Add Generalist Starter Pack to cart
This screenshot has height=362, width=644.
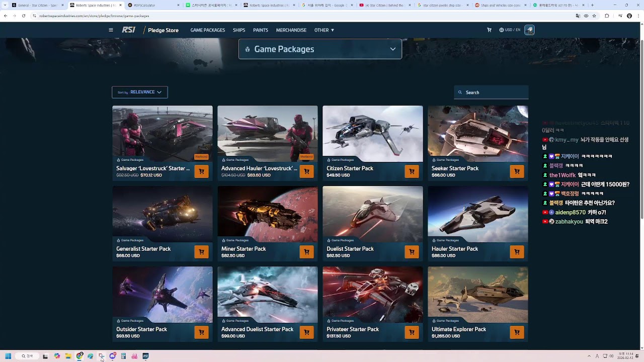tap(201, 252)
